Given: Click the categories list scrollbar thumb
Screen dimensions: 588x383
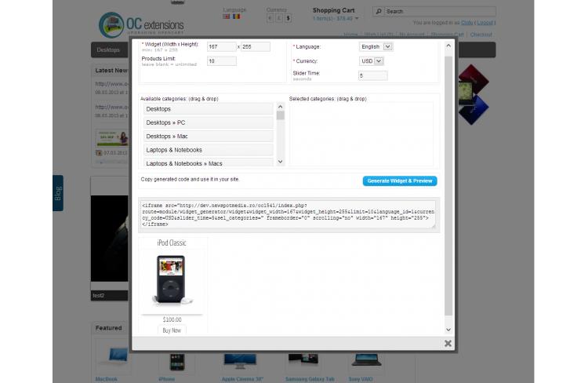Looking at the screenshot, I should (280, 115).
